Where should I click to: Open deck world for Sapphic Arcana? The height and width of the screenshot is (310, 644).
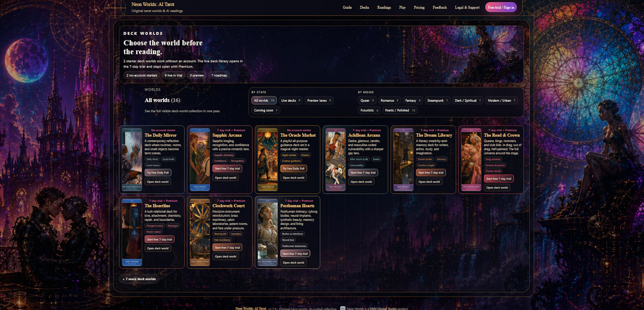(226, 178)
